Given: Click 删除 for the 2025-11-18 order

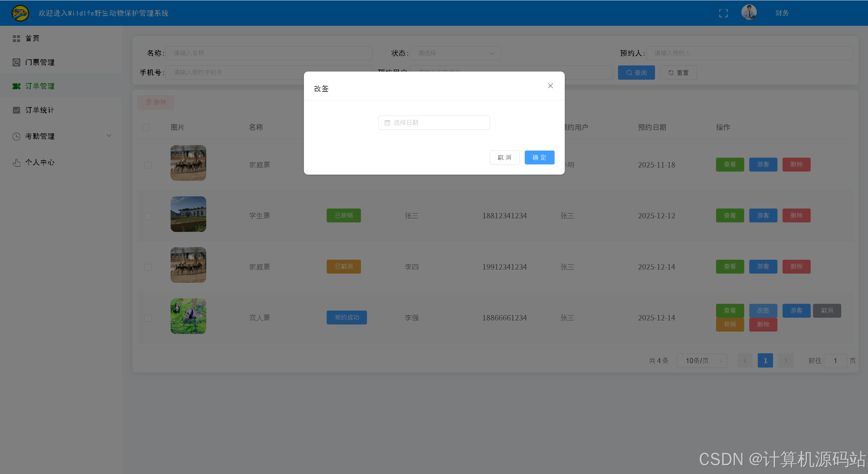Looking at the screenshot, I should (796, 164).
